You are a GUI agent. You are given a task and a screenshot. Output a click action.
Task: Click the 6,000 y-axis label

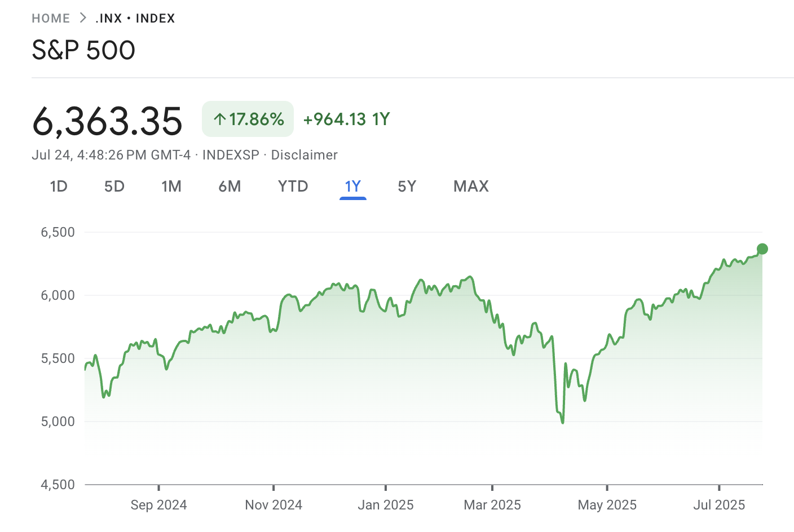(x=58, y=295)
